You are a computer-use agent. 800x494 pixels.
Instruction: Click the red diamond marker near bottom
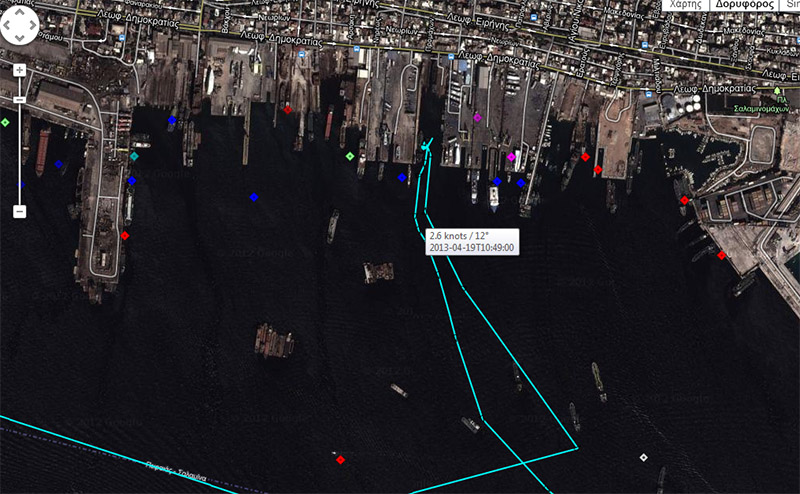[341, 460]
